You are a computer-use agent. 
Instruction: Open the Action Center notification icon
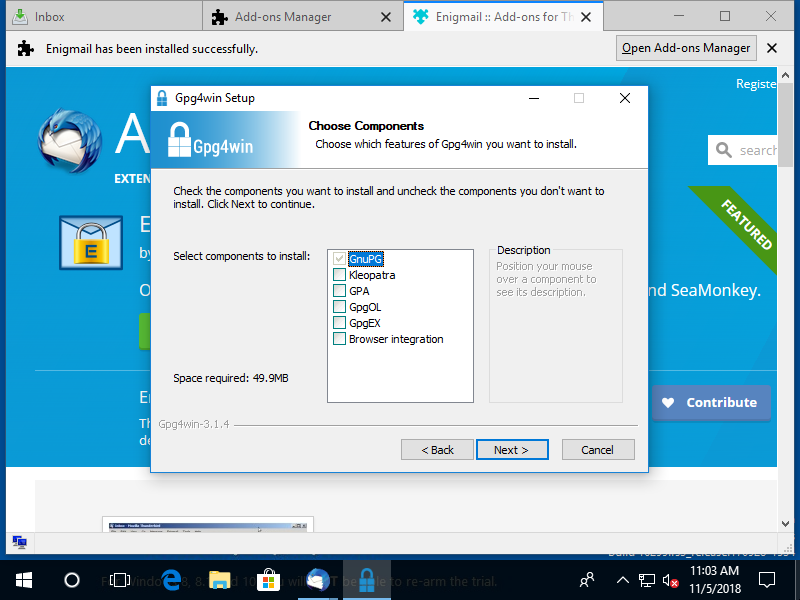(x=766, y=580)
